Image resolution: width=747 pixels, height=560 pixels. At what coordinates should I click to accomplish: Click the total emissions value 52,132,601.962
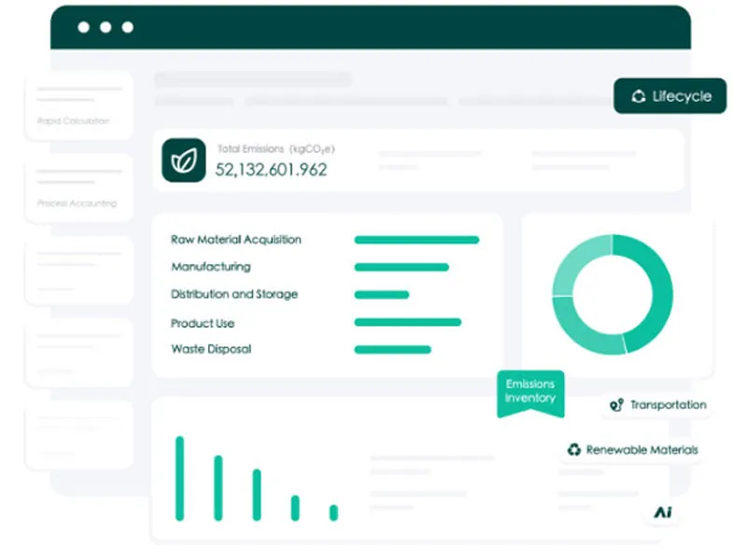(271, 170)
